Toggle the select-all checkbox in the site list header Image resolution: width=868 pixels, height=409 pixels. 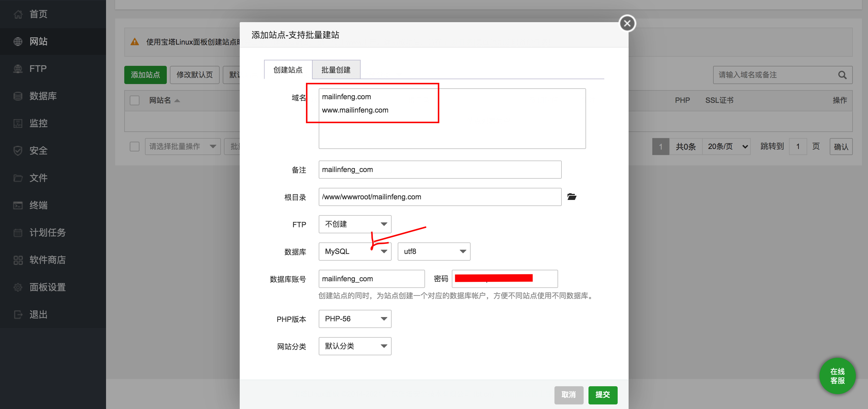135,100
